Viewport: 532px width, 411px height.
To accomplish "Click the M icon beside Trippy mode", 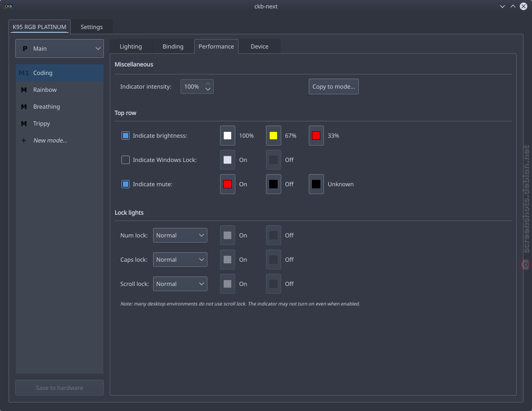I will pos(24,124).
